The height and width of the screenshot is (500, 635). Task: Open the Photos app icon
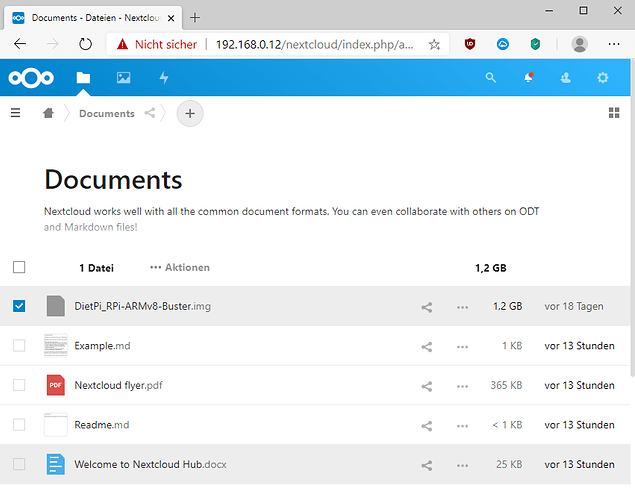click(124, 77)
